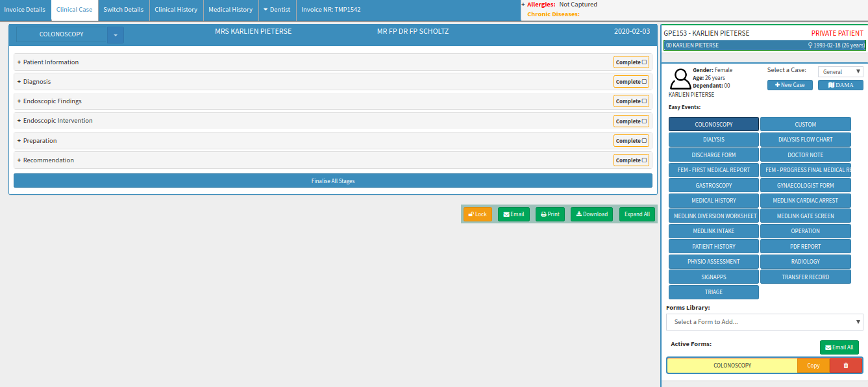Click the PATIENT HISTORY button
Viewport: 868px width, 387px height.
(x=713, y=246)
